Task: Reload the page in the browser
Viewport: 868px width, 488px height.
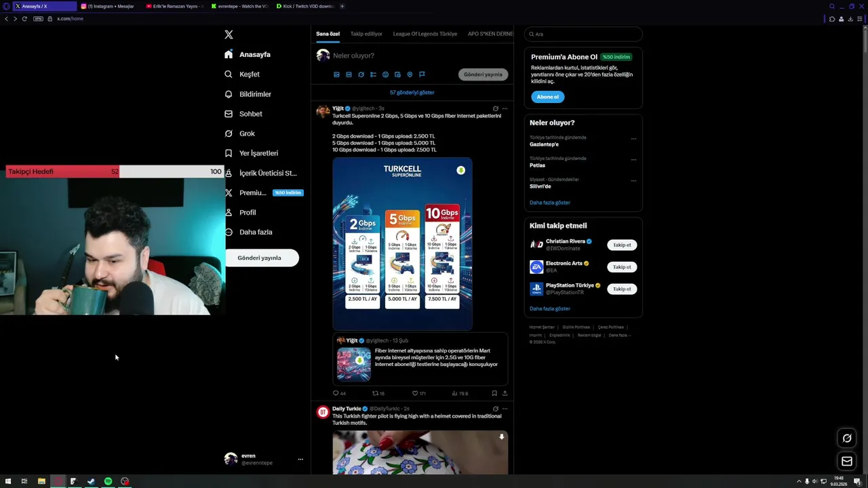Action: pos(24,18)
